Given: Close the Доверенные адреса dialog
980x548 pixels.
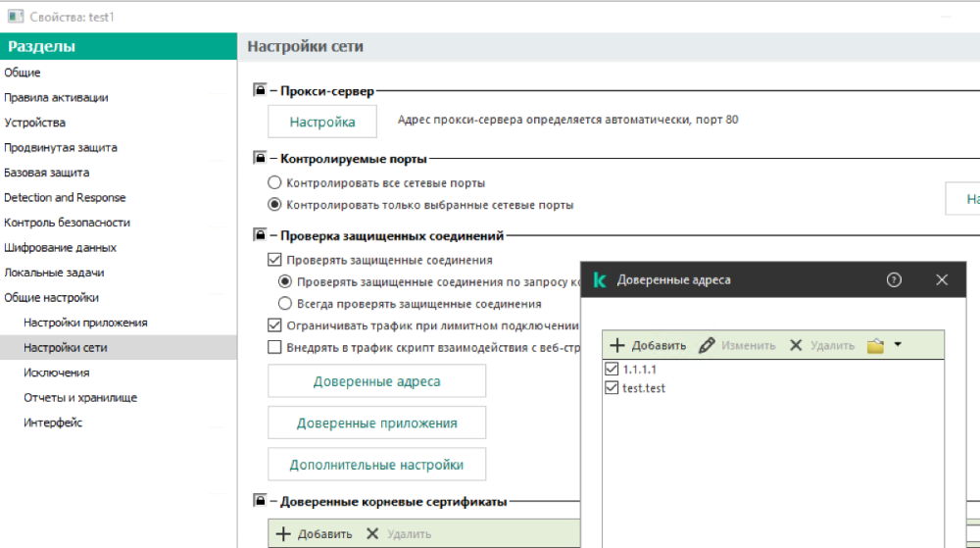Looking at the screenshot, I should coord(942,280).
